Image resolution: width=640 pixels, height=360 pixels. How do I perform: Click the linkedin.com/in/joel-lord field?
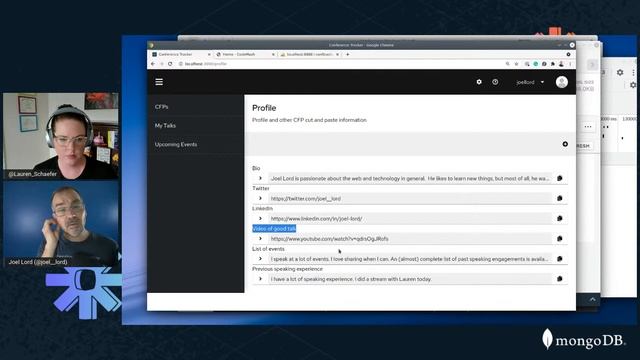[x=410, y=218]
